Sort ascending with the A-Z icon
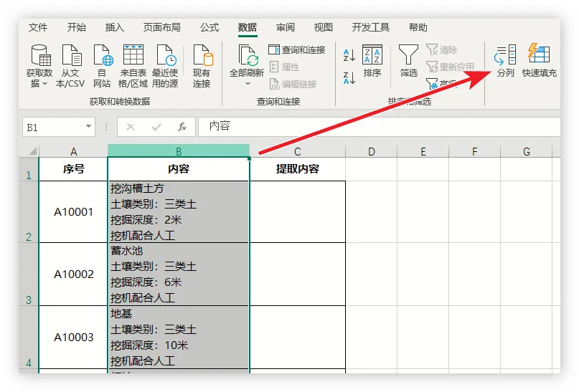Screen dimensions: 579x392 coord(349,55)
